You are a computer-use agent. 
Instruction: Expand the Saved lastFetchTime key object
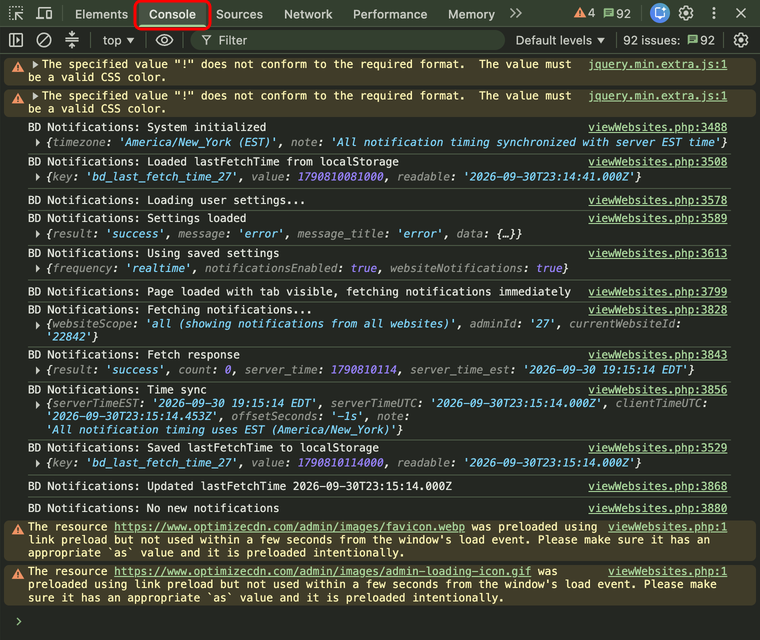(38, 463)
